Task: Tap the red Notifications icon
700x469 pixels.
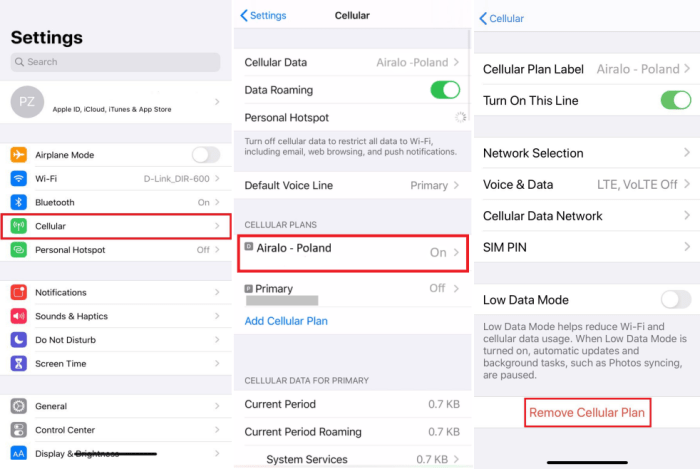Action: 19,293
